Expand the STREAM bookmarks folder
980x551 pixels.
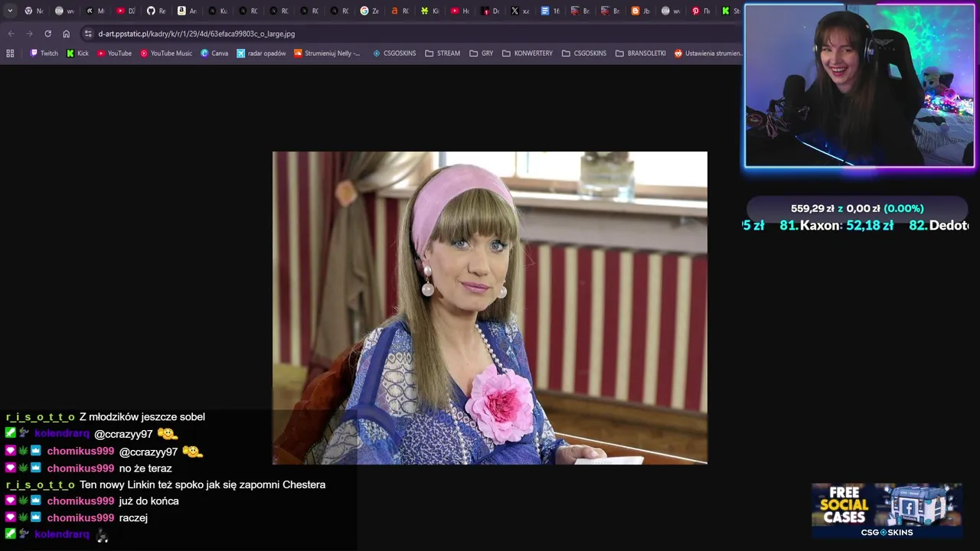click(443, 54)
